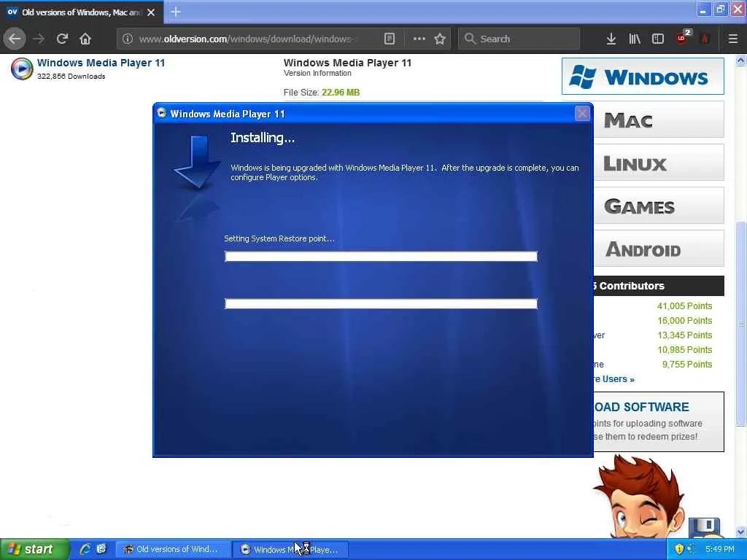
Task: Click the lower installer progress bar
Action: (x=381, y=304)
